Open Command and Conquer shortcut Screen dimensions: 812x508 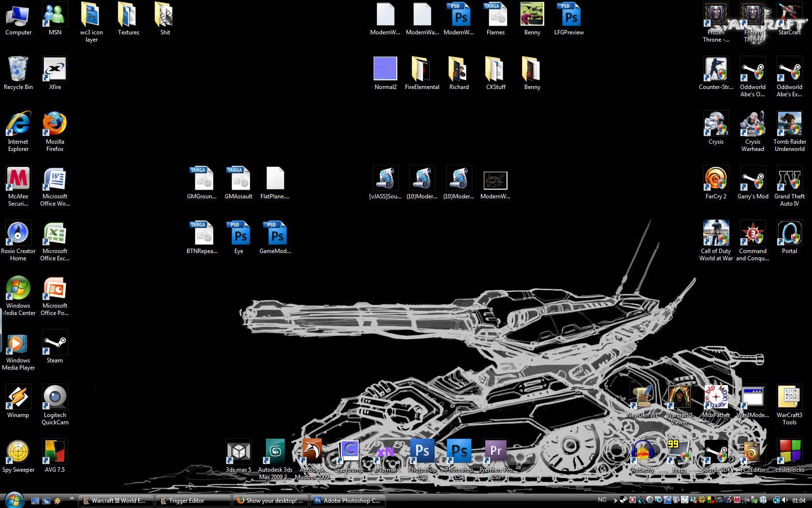(753, 241)
